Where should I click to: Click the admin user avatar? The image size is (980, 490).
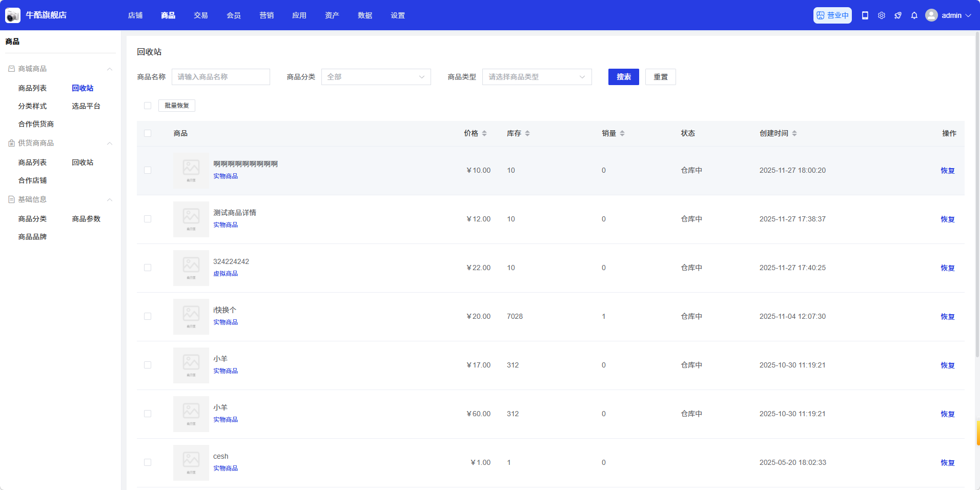coord(931,15)
